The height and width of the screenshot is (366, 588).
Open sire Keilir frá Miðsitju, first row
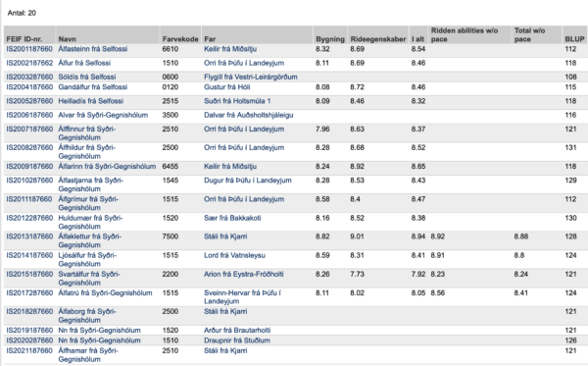coord(230,49)
